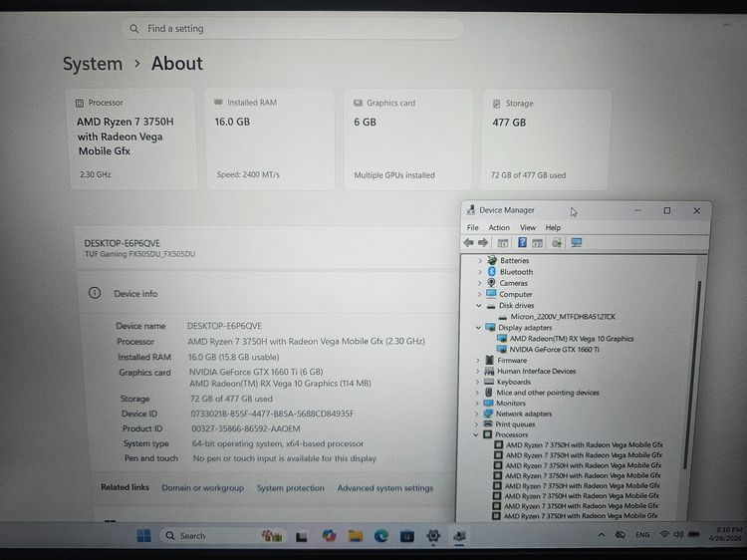
Task: Click the ENG language indicator in tray
Action: click(642, 535)
